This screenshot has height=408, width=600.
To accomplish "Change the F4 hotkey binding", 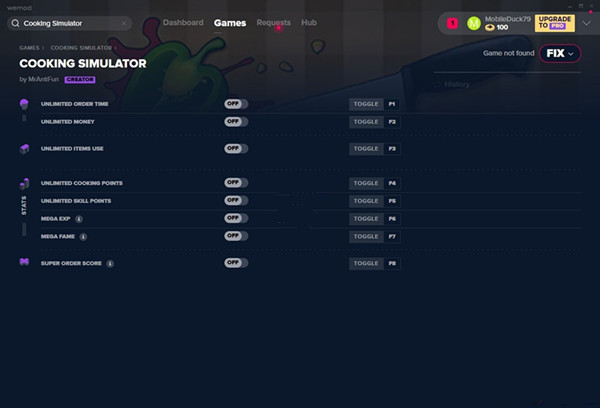I will (392, 183).
